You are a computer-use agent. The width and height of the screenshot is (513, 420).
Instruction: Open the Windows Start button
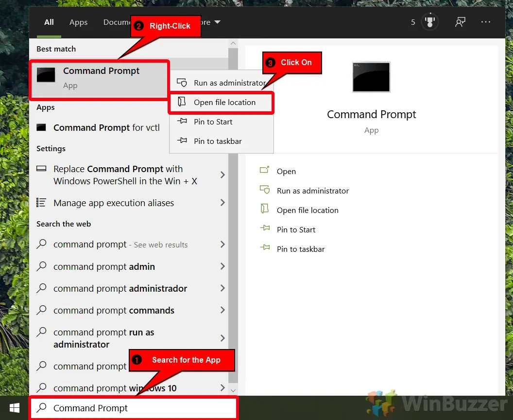[x=15, y=408]
